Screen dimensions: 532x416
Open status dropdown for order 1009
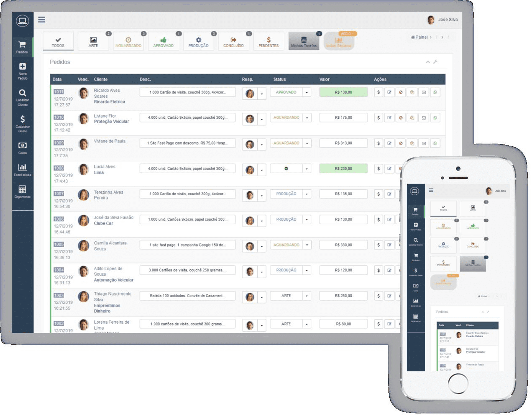307,143
